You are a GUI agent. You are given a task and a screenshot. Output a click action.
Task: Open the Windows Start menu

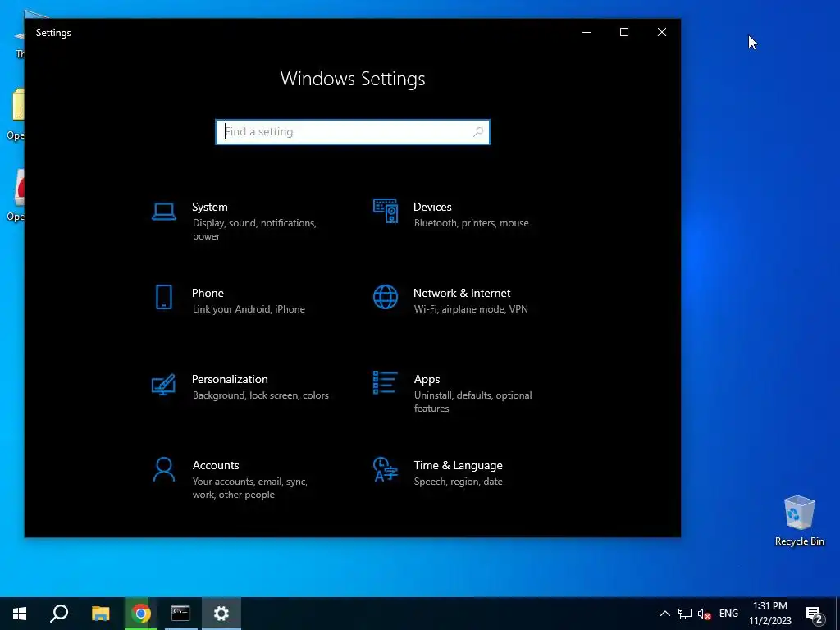[20, 614]
